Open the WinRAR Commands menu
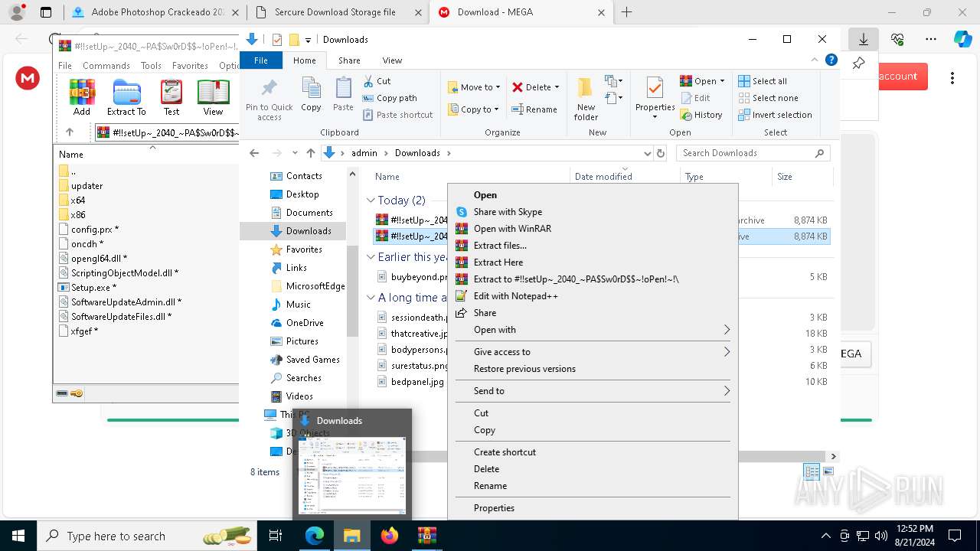 click(106, 66)
